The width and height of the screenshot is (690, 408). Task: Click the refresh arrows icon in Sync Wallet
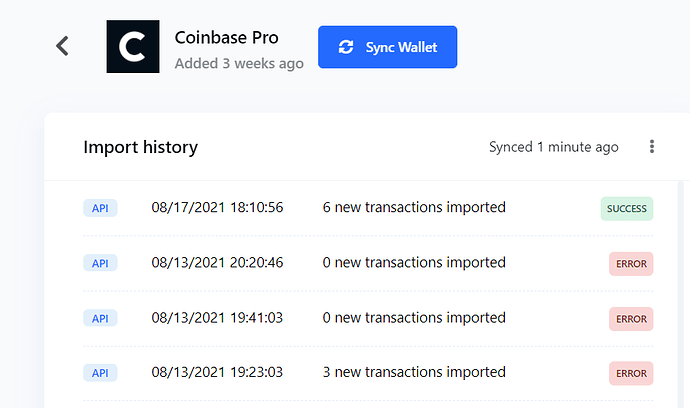[x=346, y=47]
